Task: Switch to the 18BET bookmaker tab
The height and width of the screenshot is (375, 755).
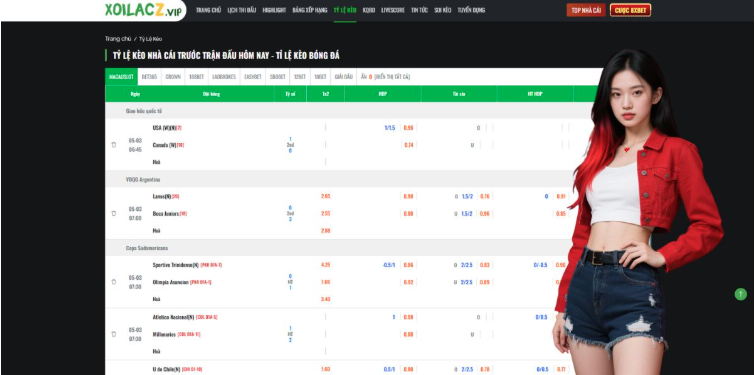Action: tap(320, 77)
